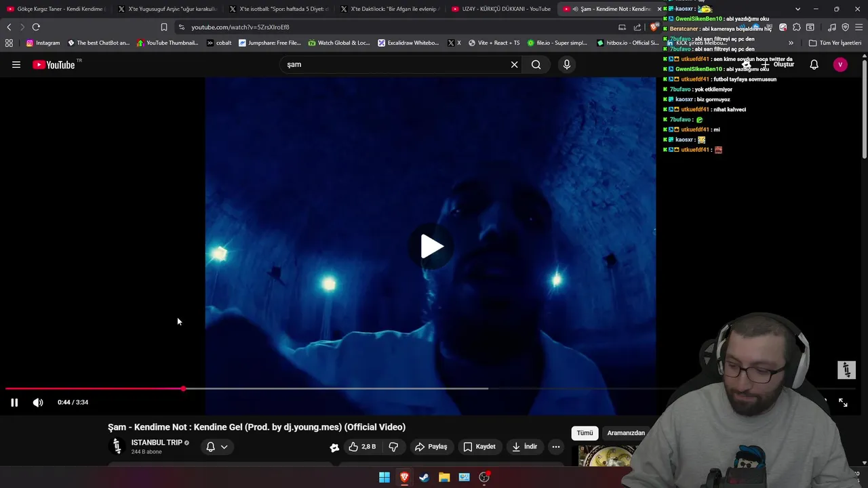The height and width of the screenshot is (488, 868).
Task: Open browser apps grid icon in bookmarks bar
Action: click(9, 43)
